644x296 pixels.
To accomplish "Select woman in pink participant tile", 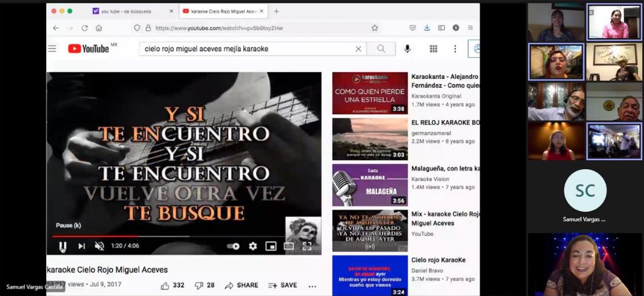I will click(x=614, y=22).
